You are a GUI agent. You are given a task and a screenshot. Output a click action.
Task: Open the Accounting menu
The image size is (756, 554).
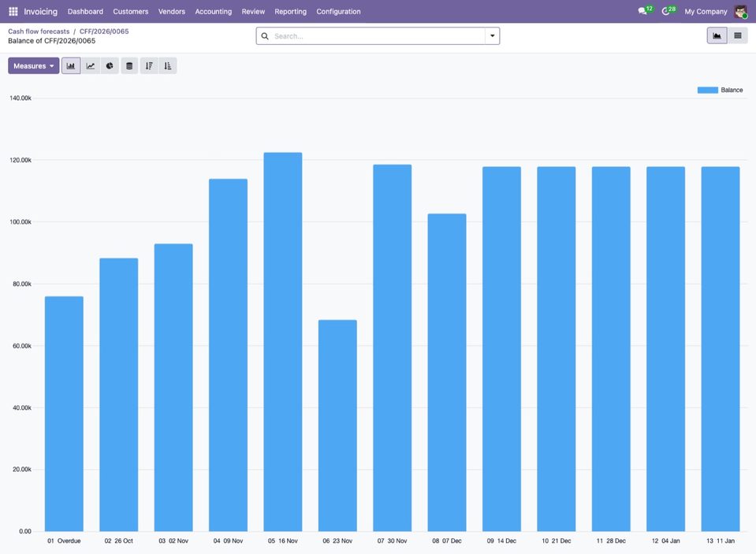coord(213,12)
